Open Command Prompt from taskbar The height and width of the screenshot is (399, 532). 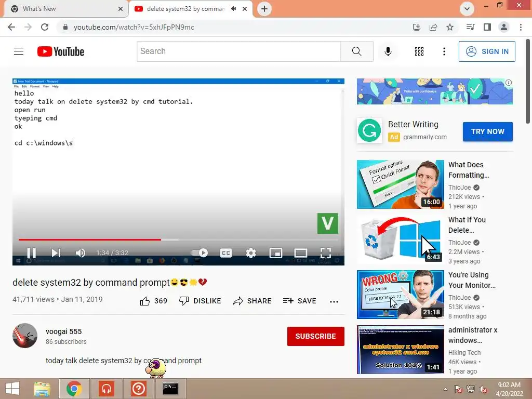click(x=170, y=389)
